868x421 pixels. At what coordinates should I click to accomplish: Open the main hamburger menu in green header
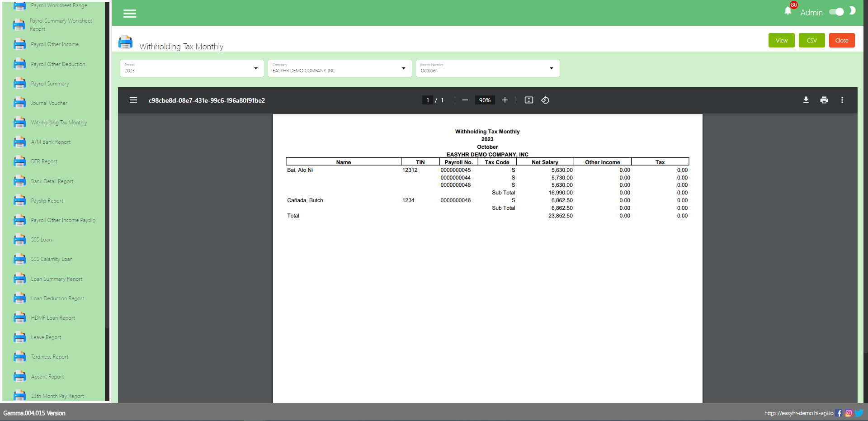click(x=130, y=14)
